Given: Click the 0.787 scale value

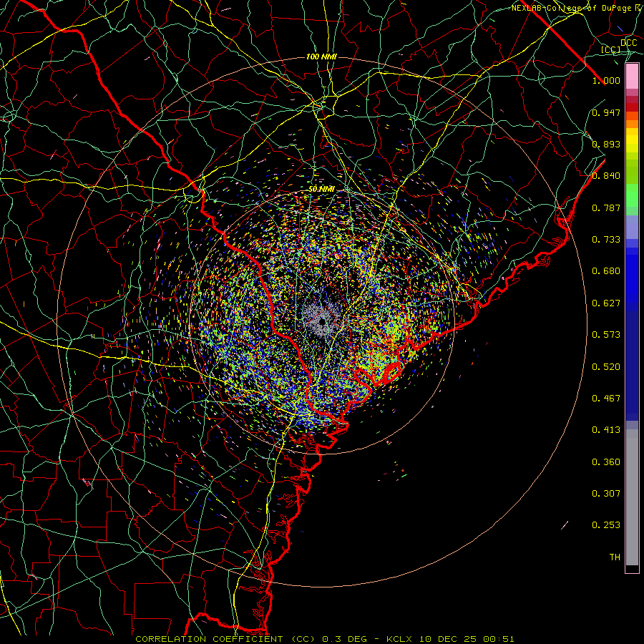Looking at the screenshot, I should 606,208.
